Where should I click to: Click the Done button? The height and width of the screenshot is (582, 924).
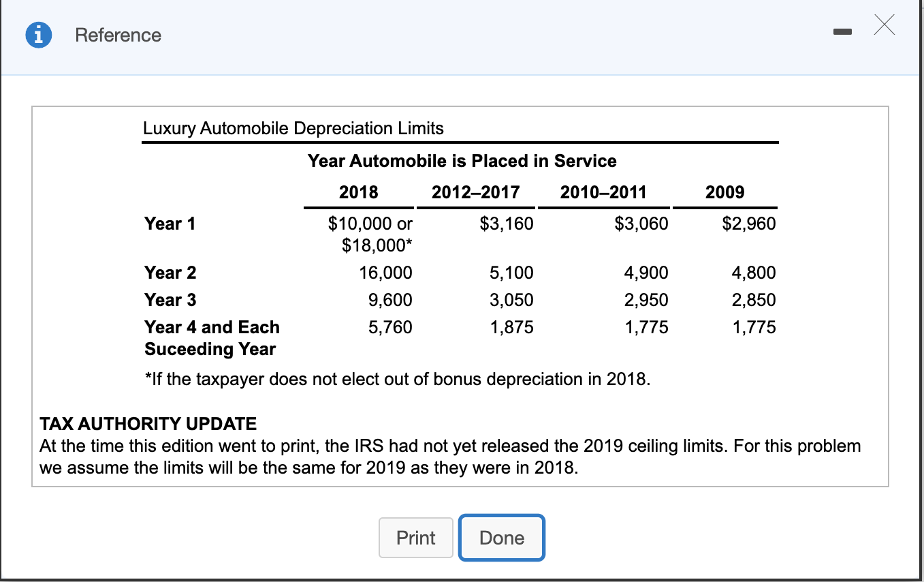tap(501, 537)
